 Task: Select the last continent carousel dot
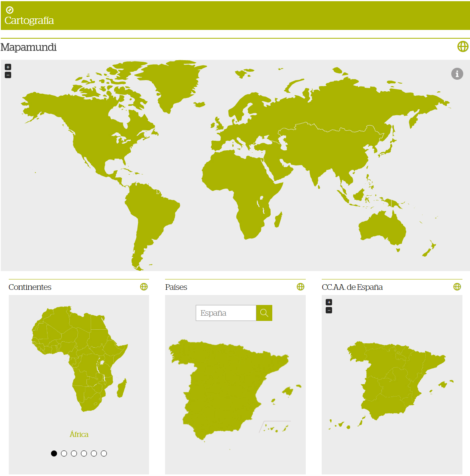[x=104, y=453]
